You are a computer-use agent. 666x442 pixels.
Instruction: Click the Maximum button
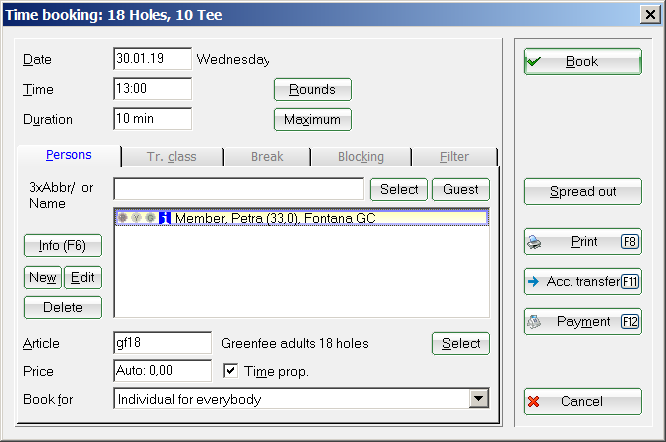pos(313,120)
